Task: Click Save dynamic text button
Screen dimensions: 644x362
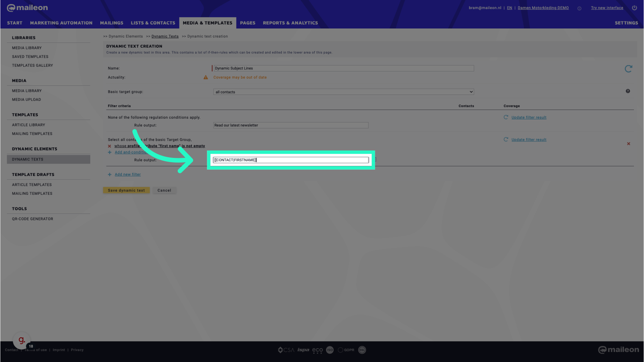Action: 126,190
